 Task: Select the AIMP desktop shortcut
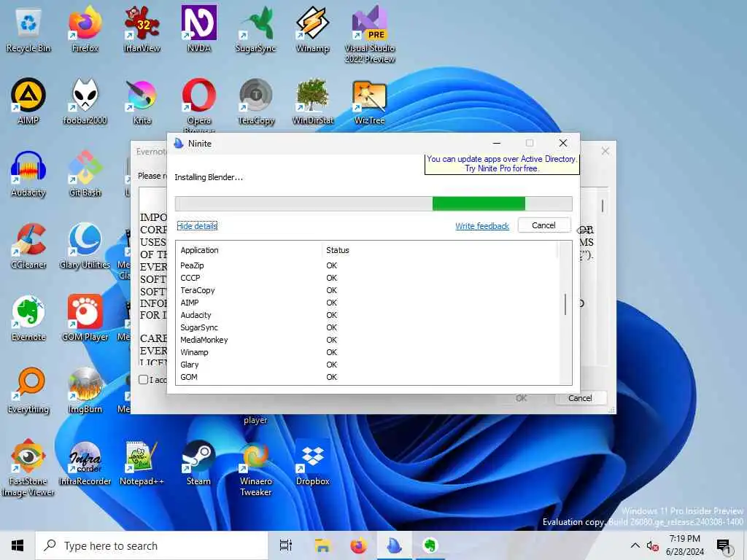click(28, 101)
